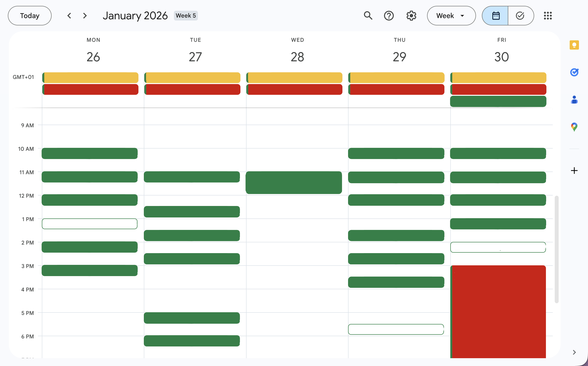
Task: Open Monday's yellow all-day event
Action: 90,77
